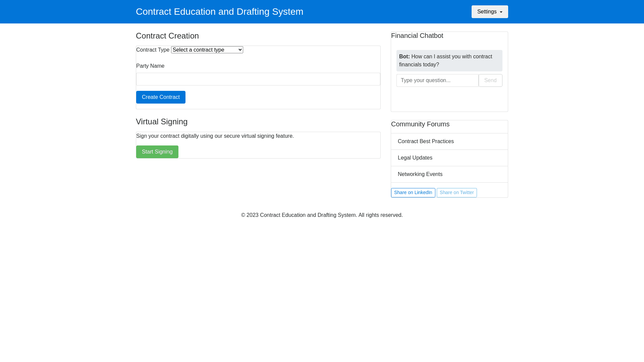Viewport: 644px width, 362px height.
Task: Share on Twitter
Action: (x=457, y=193)
